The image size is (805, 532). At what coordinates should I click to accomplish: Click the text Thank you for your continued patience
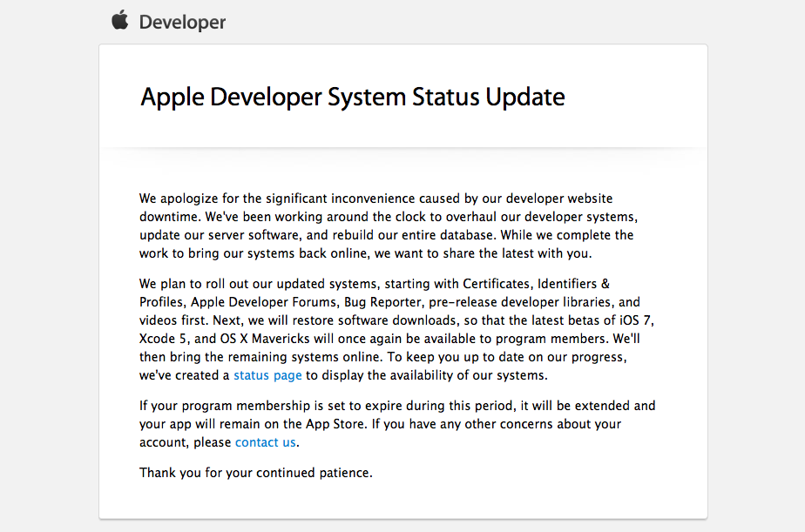(x=256, y=473)
